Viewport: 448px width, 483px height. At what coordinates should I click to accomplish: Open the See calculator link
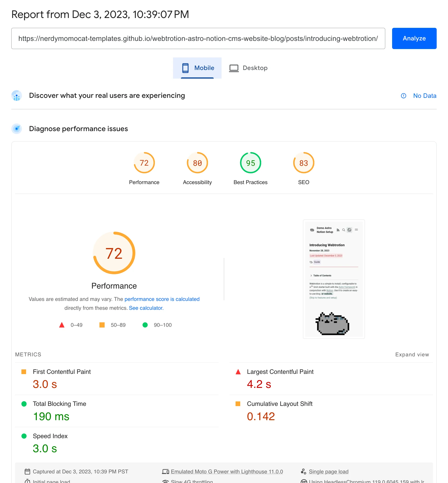(x=146, y=308)
